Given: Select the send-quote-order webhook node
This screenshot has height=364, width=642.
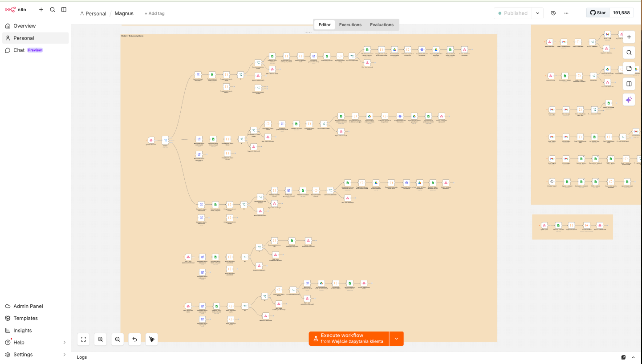Looking at the screenshot, I should tap(551, 76).
